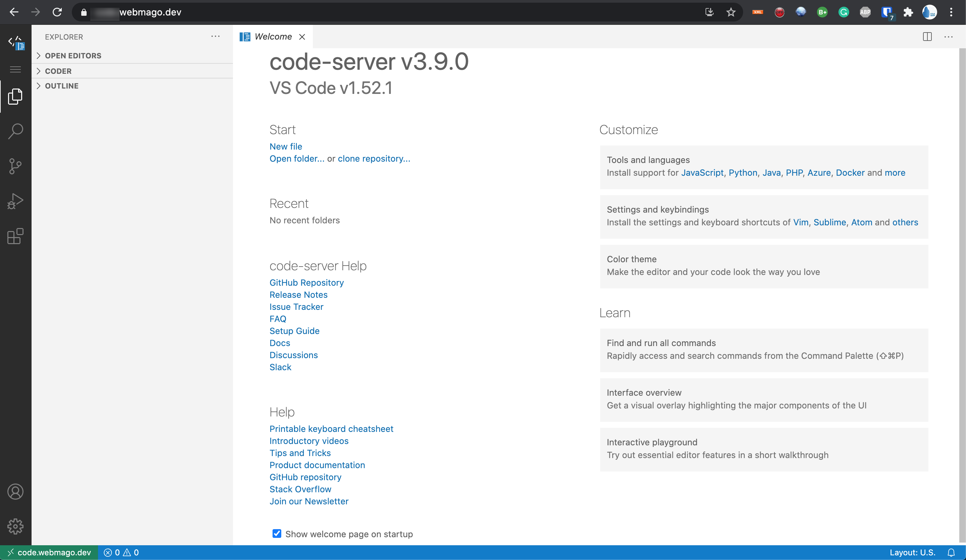This screenshot has width=966, height=560.
Task: Click the browser download icon in toolbar
Action: pyautogui.click(x=709, y=12)
